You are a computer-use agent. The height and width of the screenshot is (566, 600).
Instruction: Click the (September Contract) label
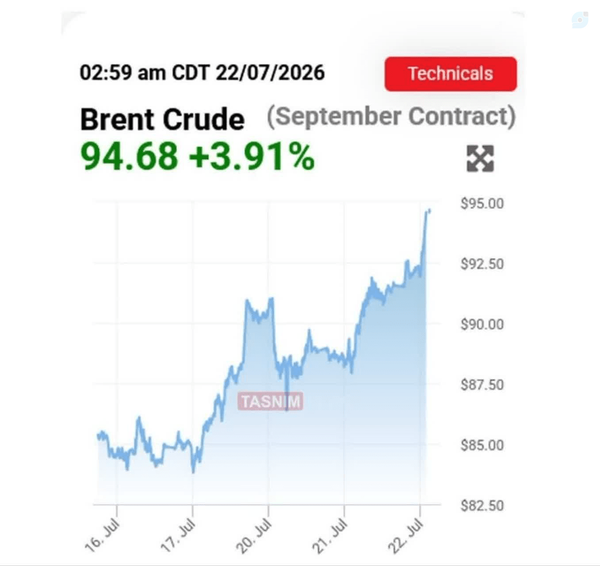pos(391,117)
